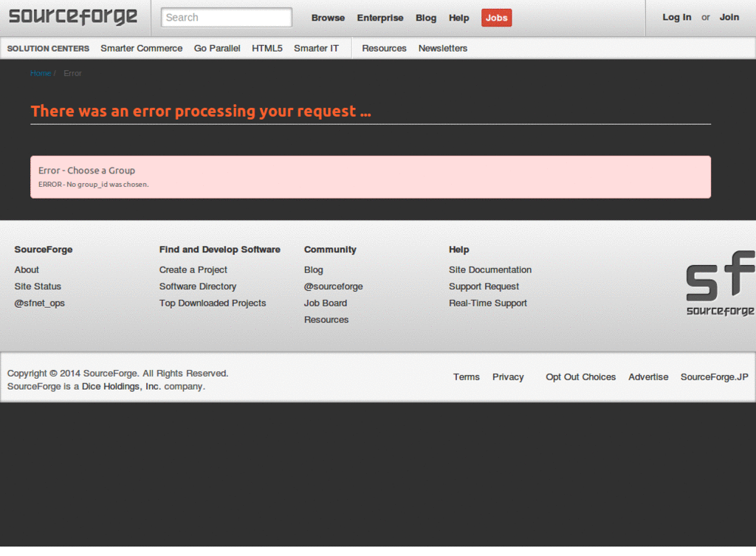Click the red Jobs button

point(496,18)
